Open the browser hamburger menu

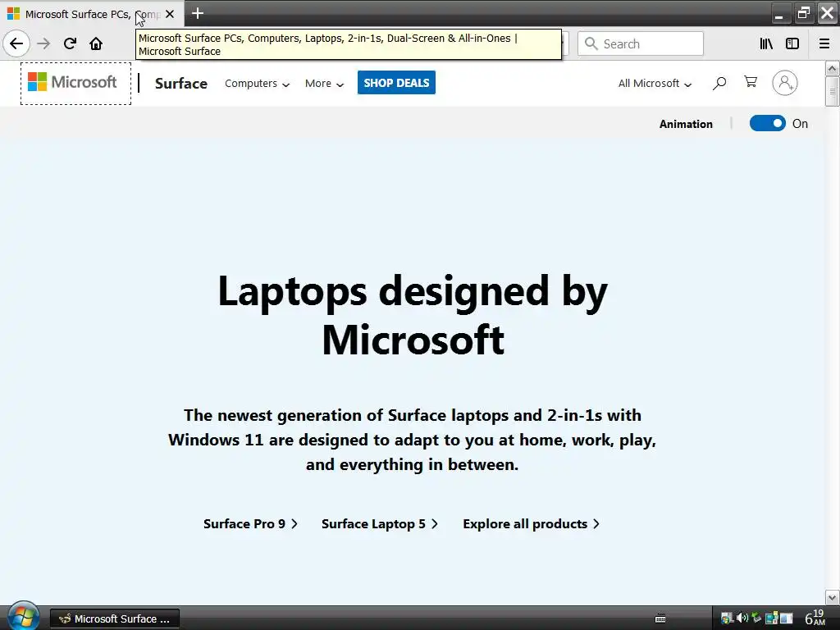pyautogui.click(x=824, y=43)
